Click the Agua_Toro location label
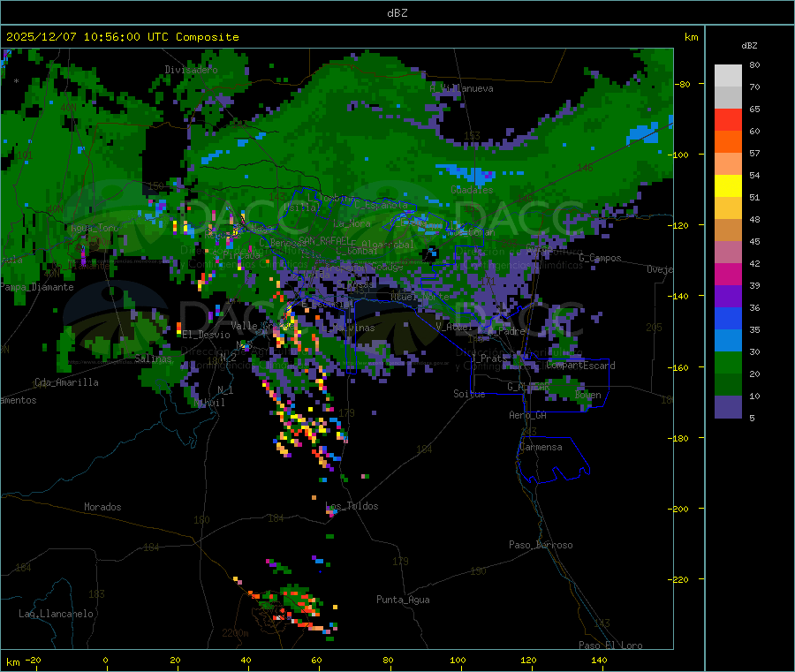Screen dimensions: 795x672 (95, 228)
